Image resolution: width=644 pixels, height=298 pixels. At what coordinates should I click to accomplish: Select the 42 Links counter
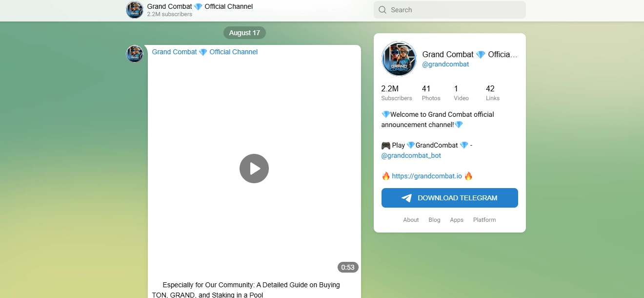(x=493, y=93)
